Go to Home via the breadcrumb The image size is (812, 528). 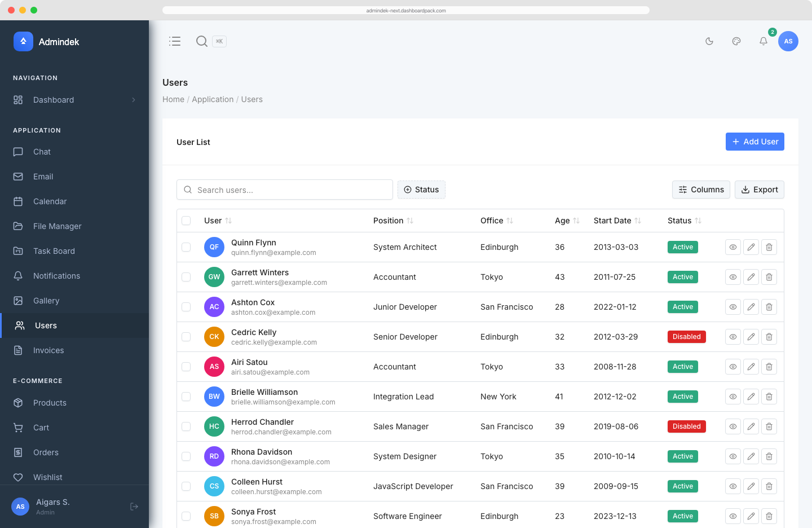173,99
